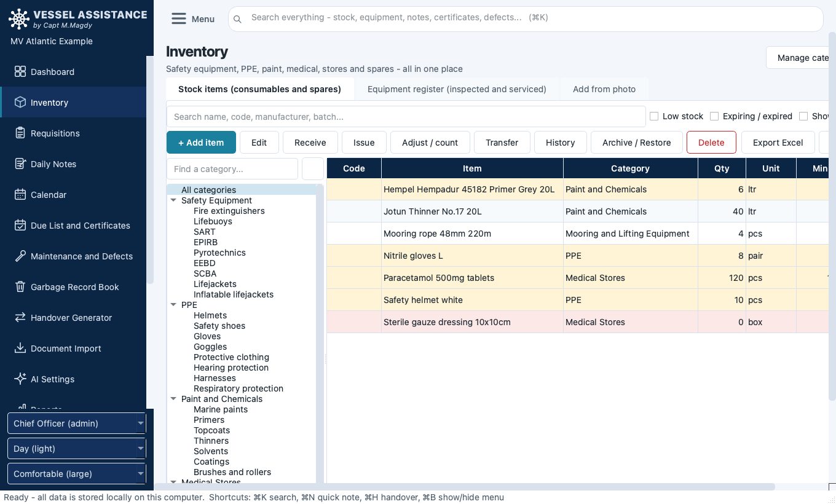Collapse Paint and Chemicals category

(173, 399)
